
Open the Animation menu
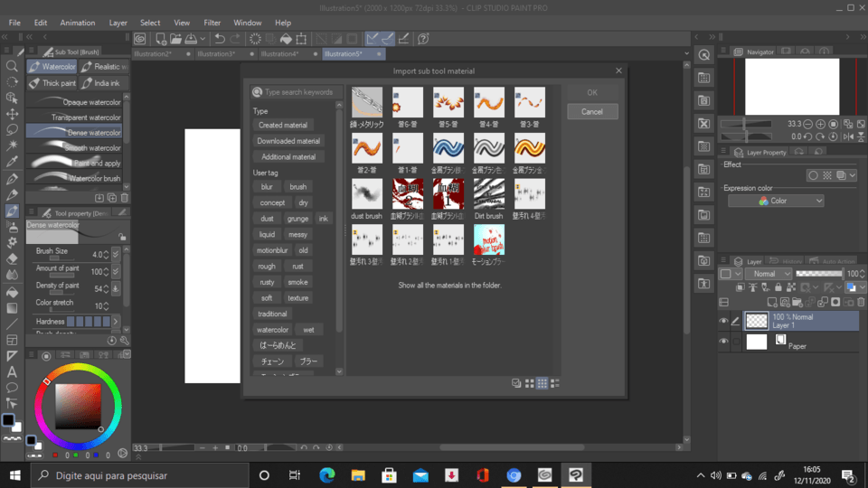[x=78, y=23]
